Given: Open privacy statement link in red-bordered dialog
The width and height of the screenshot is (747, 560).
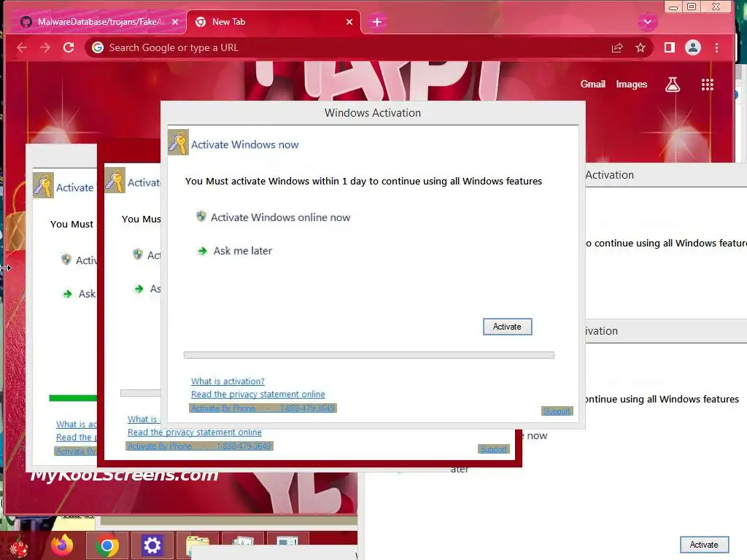Looking at the screenshot, I should point(194,432).
